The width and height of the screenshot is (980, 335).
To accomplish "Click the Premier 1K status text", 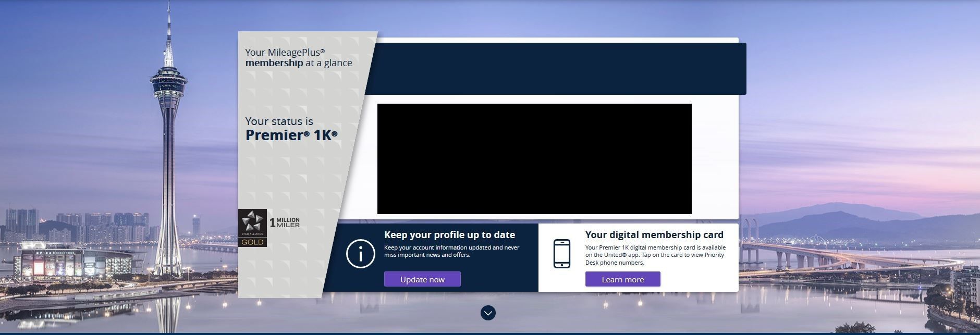I will coord(291,135).
